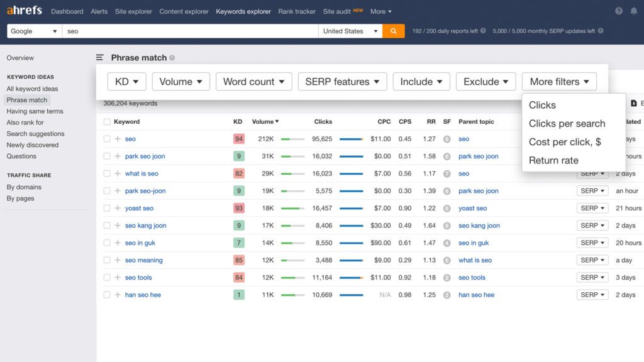Click the ahrefs logo

25,10
